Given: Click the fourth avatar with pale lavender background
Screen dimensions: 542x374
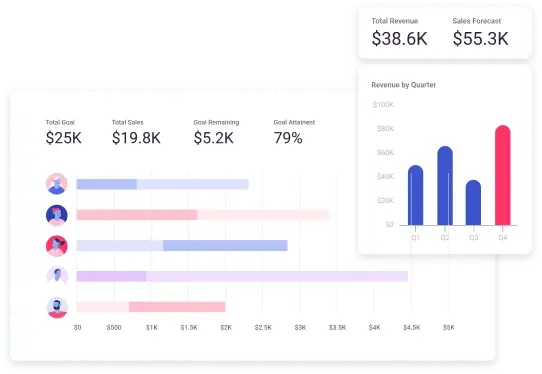Looking at the screenshot, I should 57,276.
